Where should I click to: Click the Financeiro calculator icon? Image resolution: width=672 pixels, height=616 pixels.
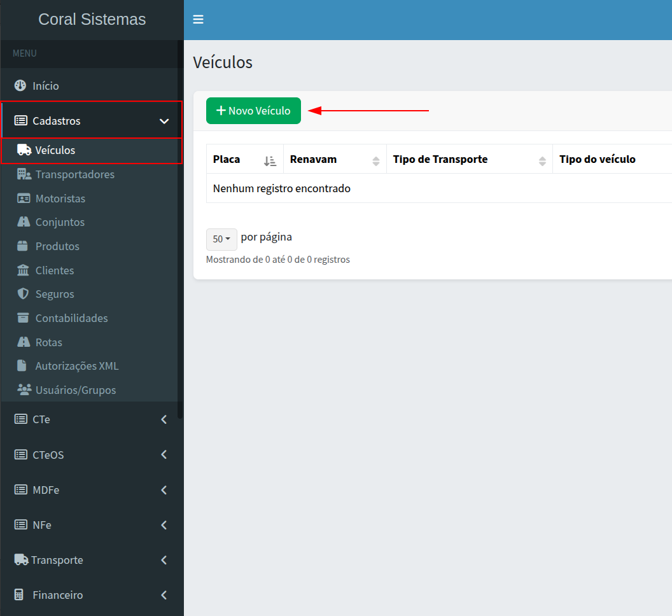20,595
